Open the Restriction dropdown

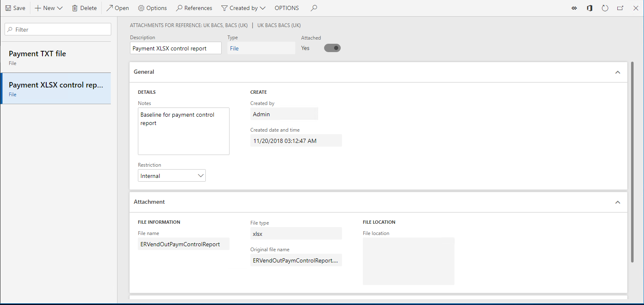pos(201,175)
